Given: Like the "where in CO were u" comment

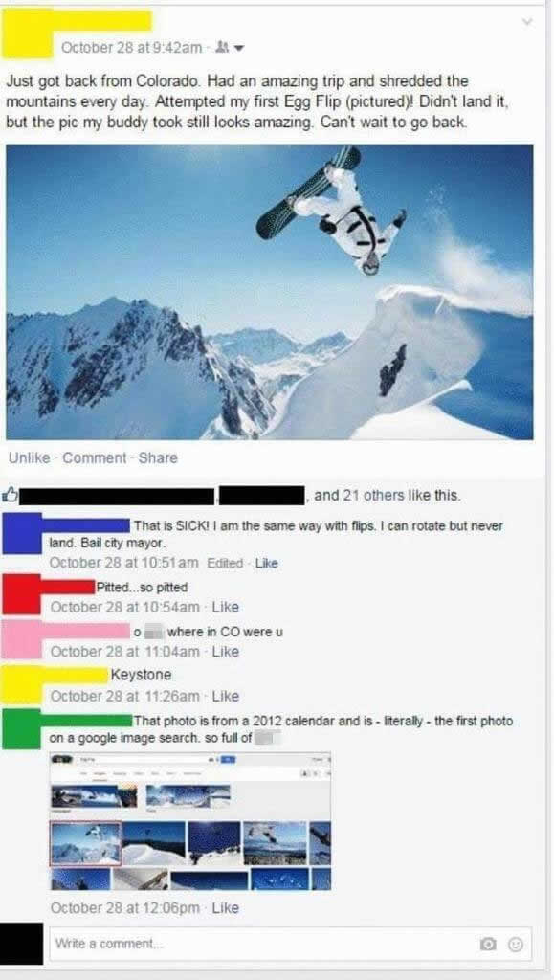Looking at the screenshot, I should pos(226,651).
